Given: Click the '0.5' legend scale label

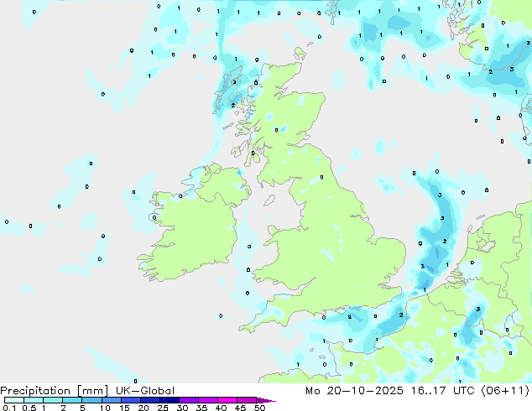Looking at the screenshot, I should [29, 408].
